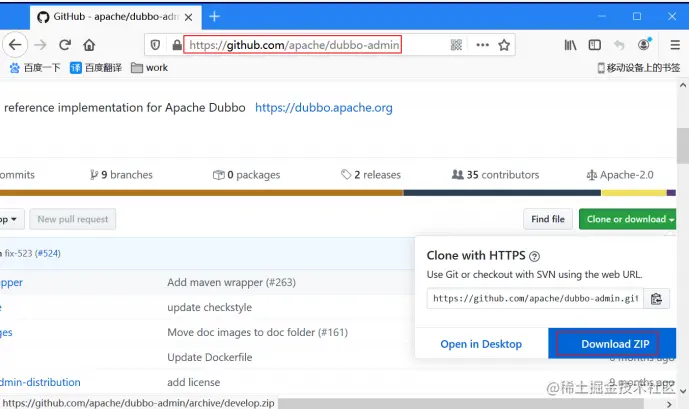This screenshot has width=689, height=409.
Task: Reload the current page
Action: tap(65, 45)
